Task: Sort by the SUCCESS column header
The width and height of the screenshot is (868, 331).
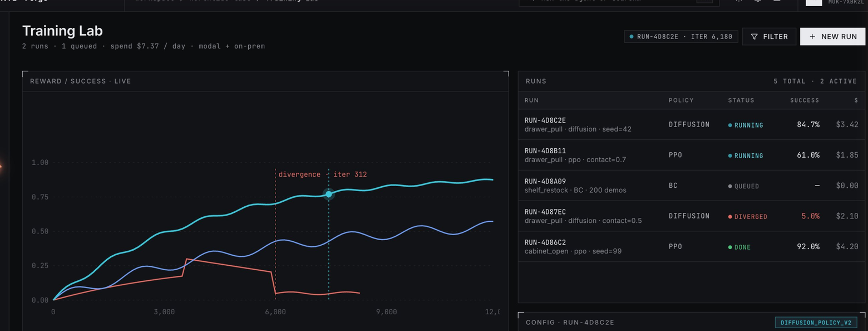Action: [x=805, y=100]
